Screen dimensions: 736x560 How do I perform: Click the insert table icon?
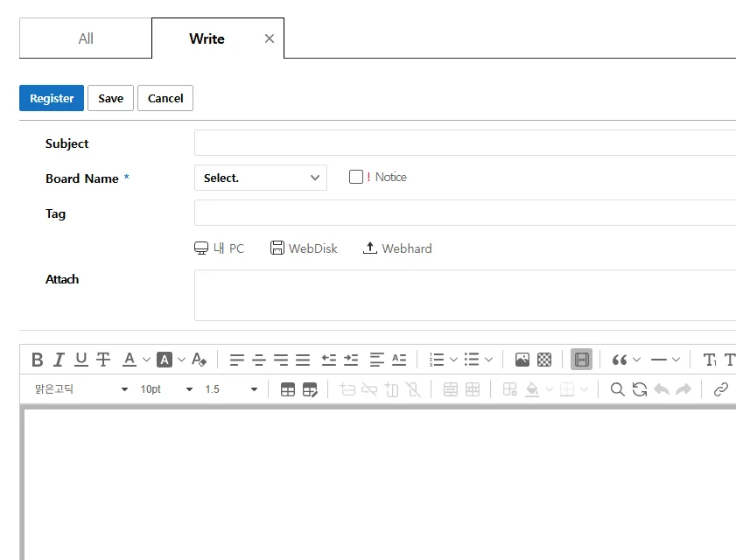[288, 389]
